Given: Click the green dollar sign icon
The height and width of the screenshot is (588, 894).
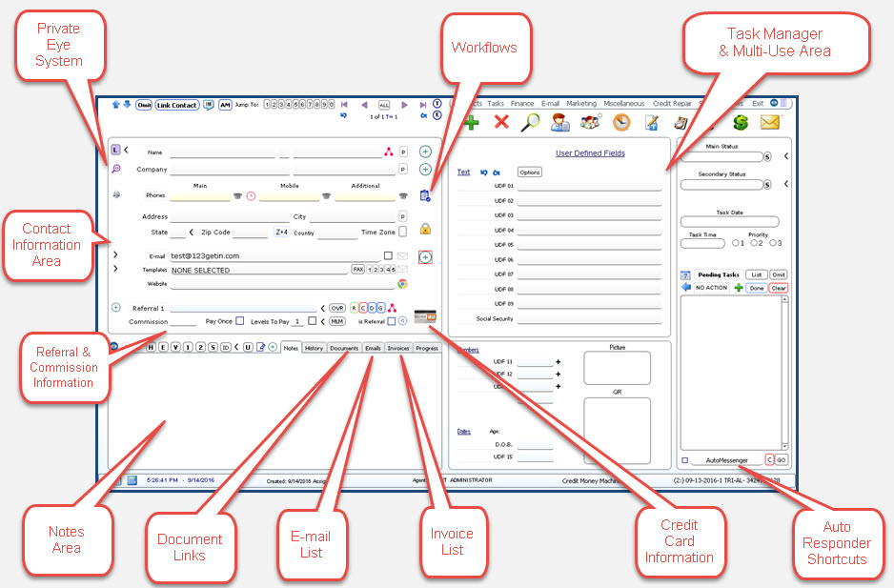Looking at the screenshot, I should point(741,122).
